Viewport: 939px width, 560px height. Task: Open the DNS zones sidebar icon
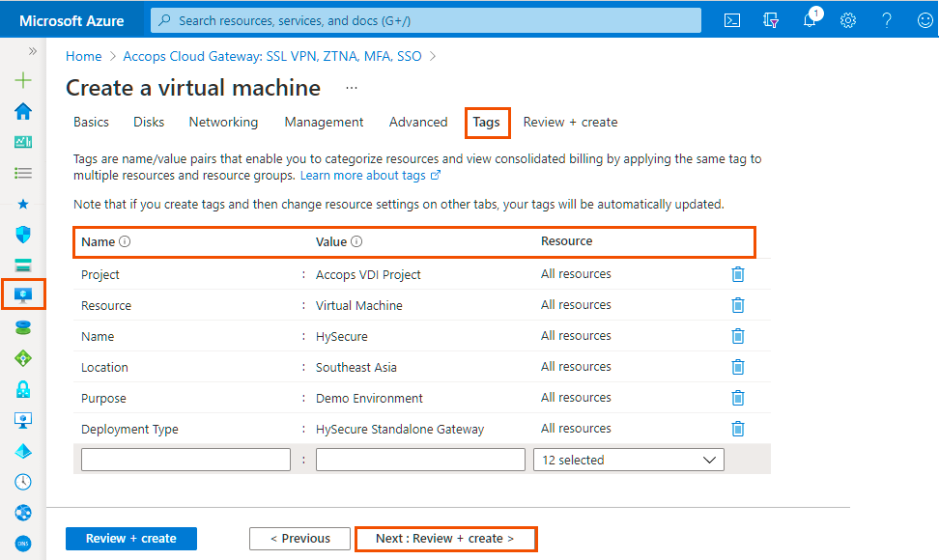point(23,544)
